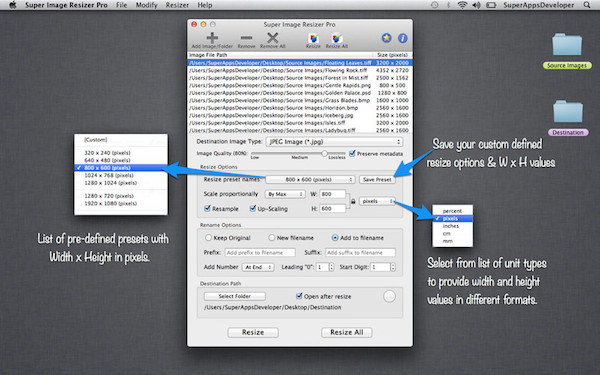600x375 pixels.
Task: Select the Keep Original radio button
Action: click(208, 238)
